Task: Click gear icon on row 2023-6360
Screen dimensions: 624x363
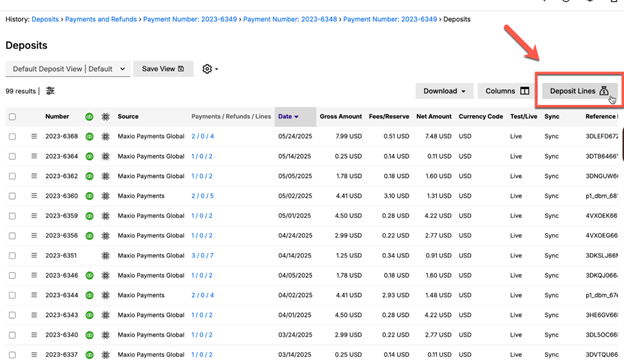Action: click(x=105, y=196)
